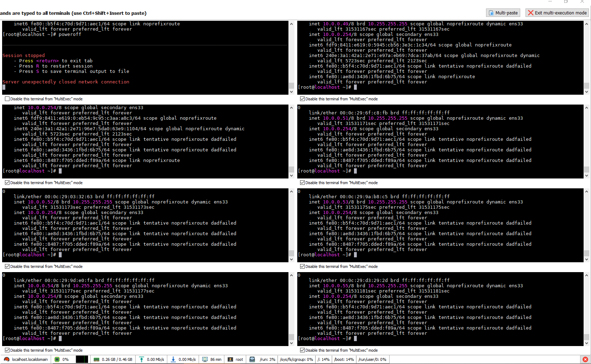This screenshot has height=364, width=591.
Task: Click 'Press <return> to exit tab' line
Action: pos(53,61)
